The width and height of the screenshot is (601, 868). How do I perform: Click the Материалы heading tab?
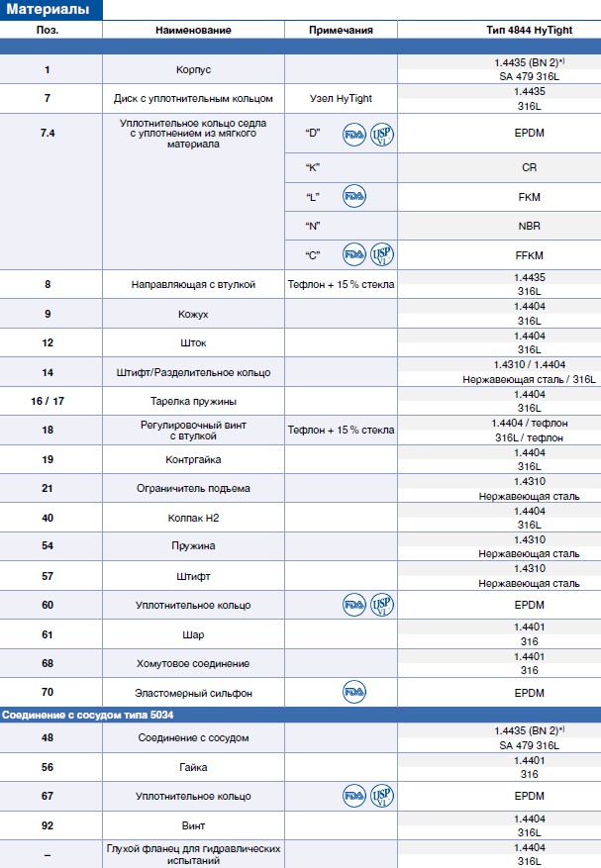[50, 10]
